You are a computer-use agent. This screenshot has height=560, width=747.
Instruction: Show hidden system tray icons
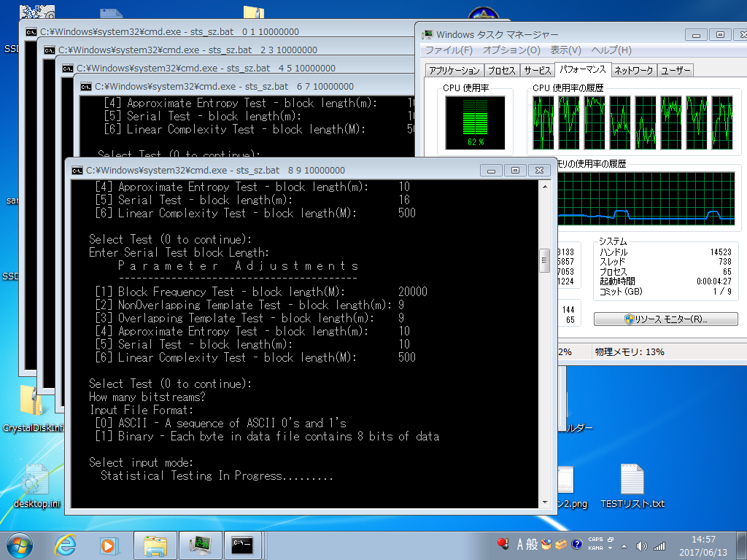[x=624, y=545]
